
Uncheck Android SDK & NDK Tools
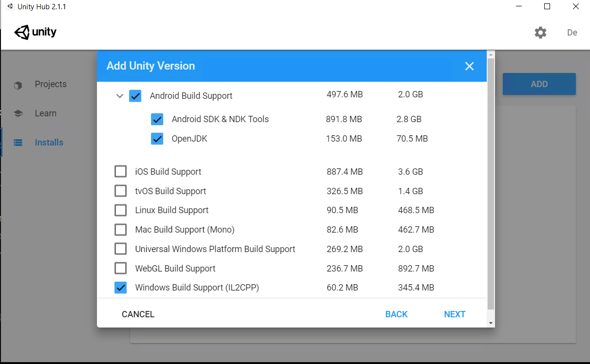157,119
